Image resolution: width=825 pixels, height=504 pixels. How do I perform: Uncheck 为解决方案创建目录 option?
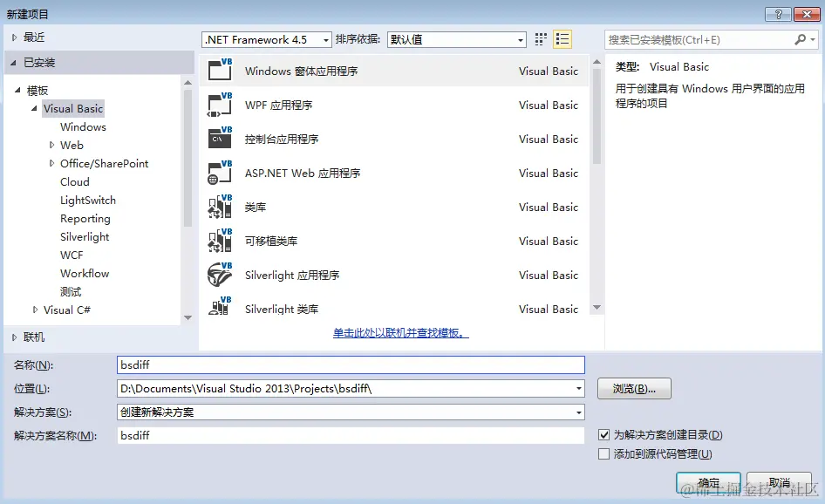[603, 434]
